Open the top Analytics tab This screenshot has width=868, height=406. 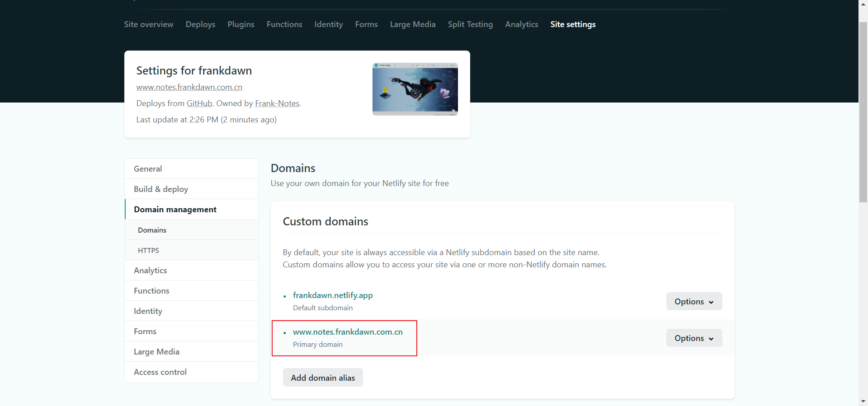coord(522,24)
